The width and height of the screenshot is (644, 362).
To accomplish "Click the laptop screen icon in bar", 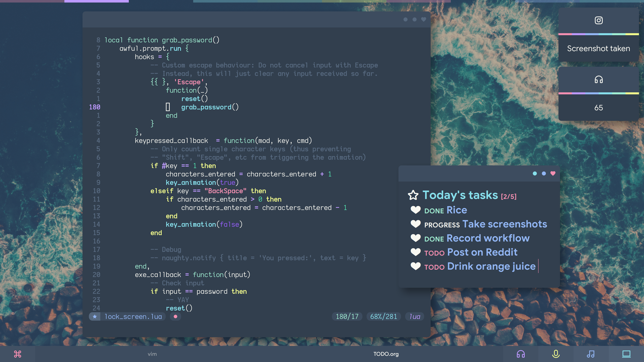I will coord(626,354).
